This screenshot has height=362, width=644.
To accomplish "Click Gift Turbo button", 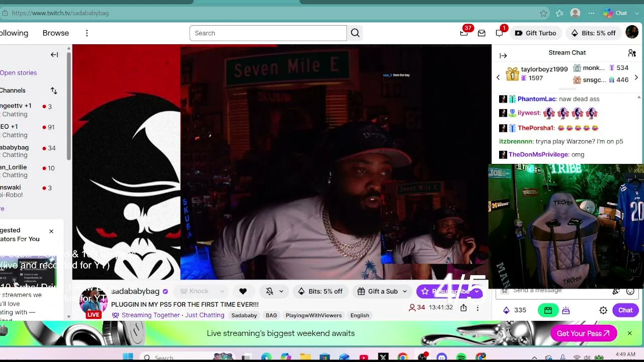I will [535, 33].
